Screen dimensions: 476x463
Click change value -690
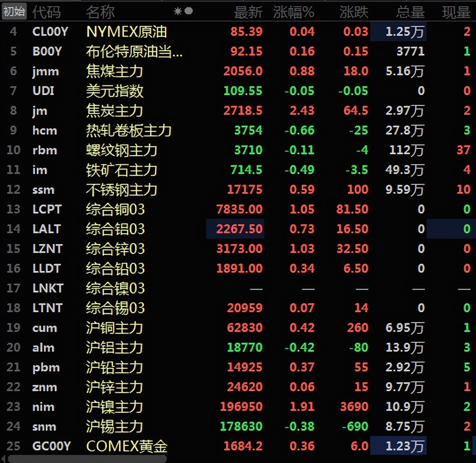click(x=355, y=426)
